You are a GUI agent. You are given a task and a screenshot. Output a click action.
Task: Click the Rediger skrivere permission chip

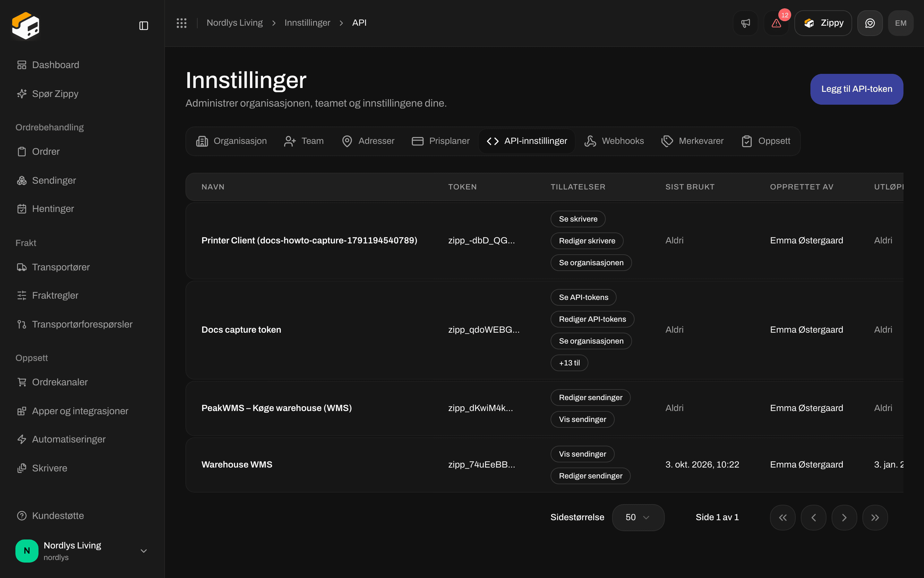pos(587,241)
